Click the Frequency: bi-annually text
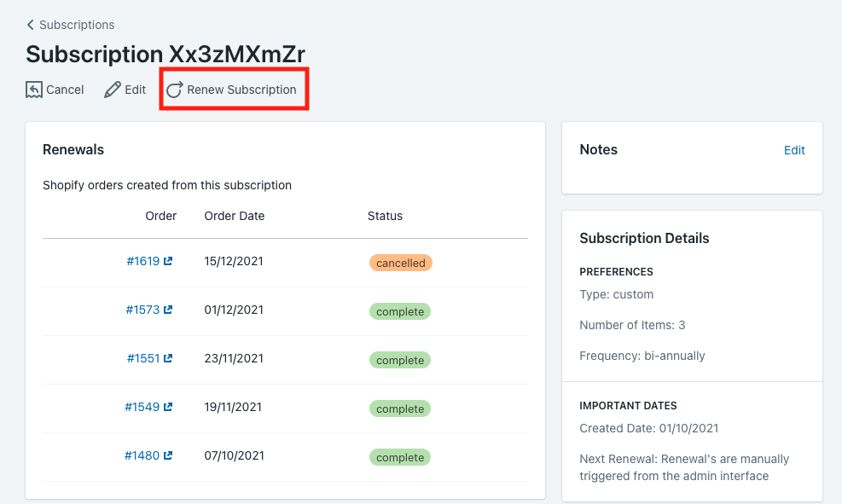Screen dimensions: 842x504 point(642,356)
